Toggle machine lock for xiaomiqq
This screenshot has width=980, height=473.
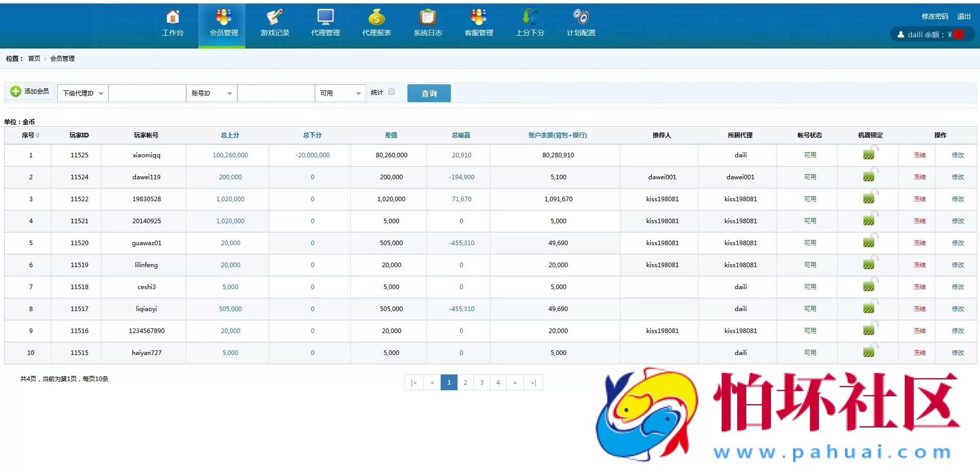tap(870, 154)
